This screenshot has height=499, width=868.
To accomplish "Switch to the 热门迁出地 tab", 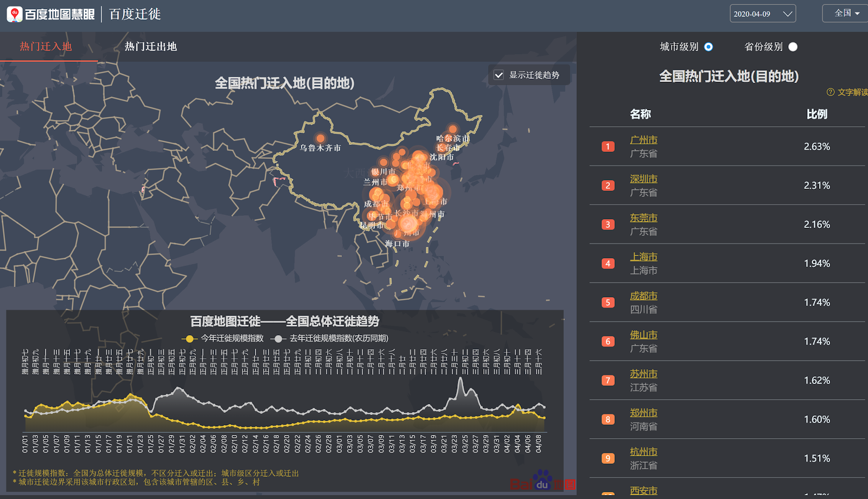I will coord(151,47).
